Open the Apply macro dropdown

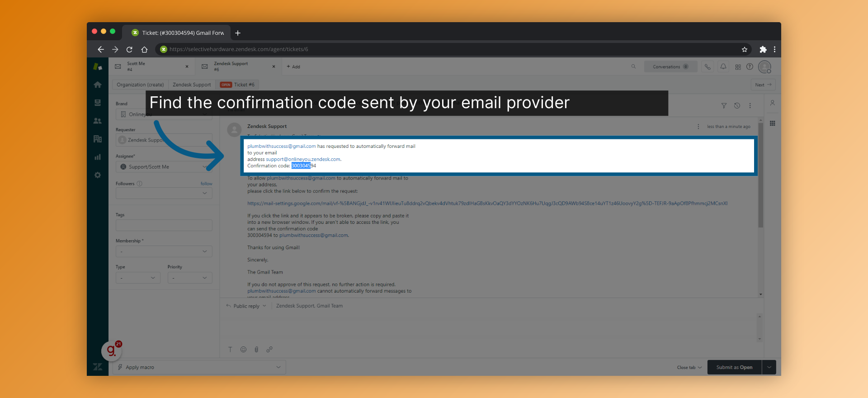tap(199, 367)
